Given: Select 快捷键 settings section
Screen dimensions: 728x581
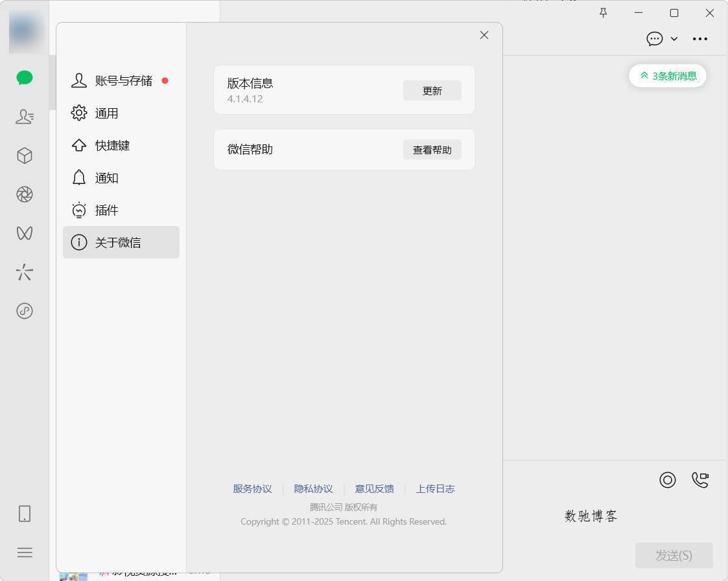Looking at the screenshot, I should coord(121,145).
